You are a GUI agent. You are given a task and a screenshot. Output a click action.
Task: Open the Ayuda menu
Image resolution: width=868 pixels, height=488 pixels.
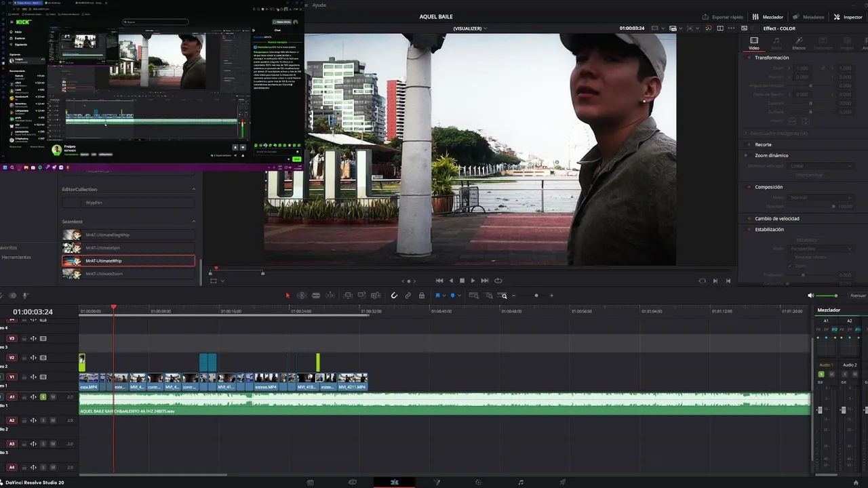[x=319, y=5]
